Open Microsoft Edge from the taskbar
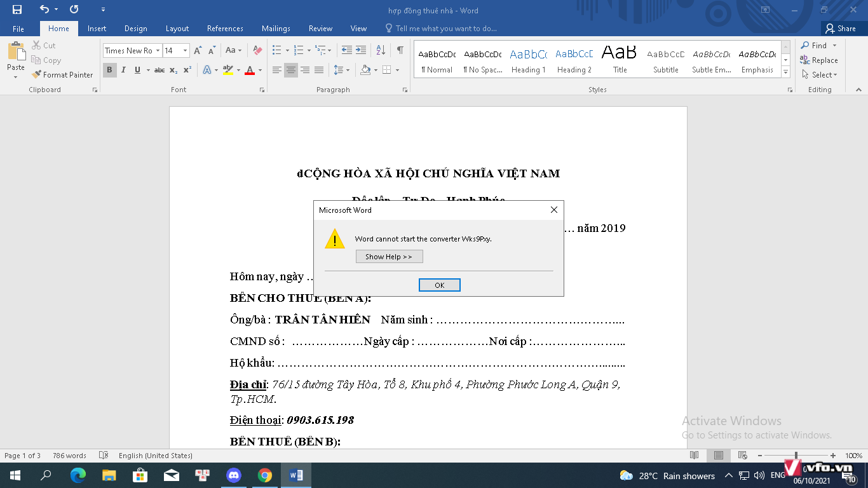868x488 pixels. click(78, 475)
